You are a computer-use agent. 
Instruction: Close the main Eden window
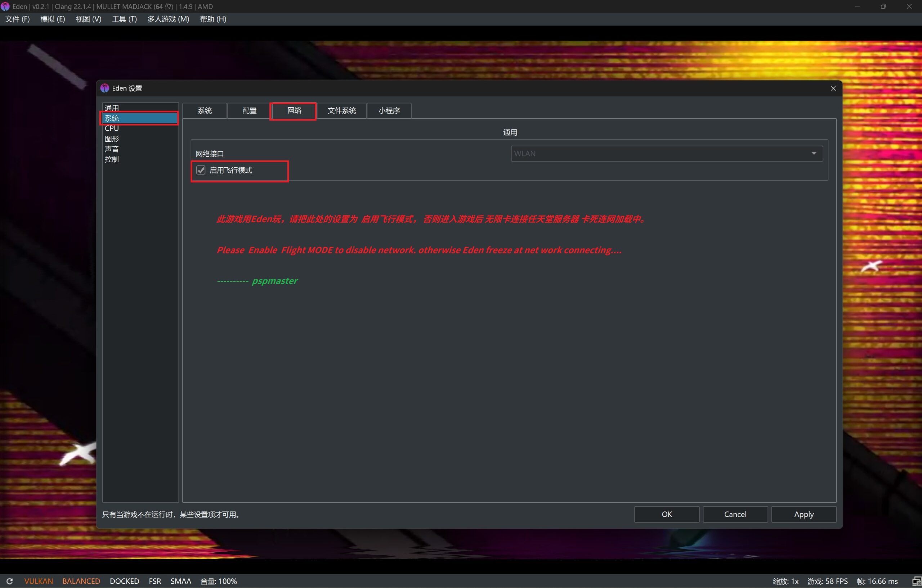coord(909,6)
